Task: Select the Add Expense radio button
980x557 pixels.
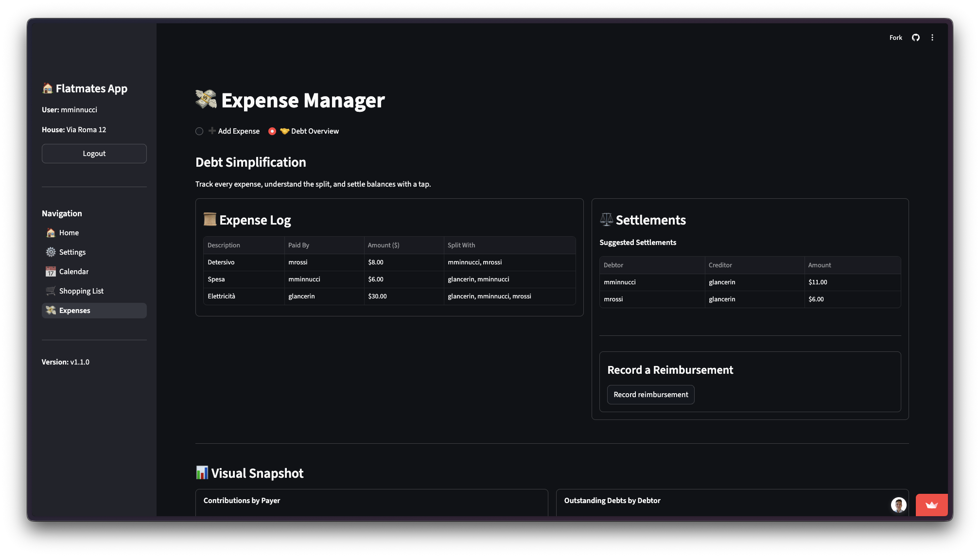Action: [x=199, y=131]
